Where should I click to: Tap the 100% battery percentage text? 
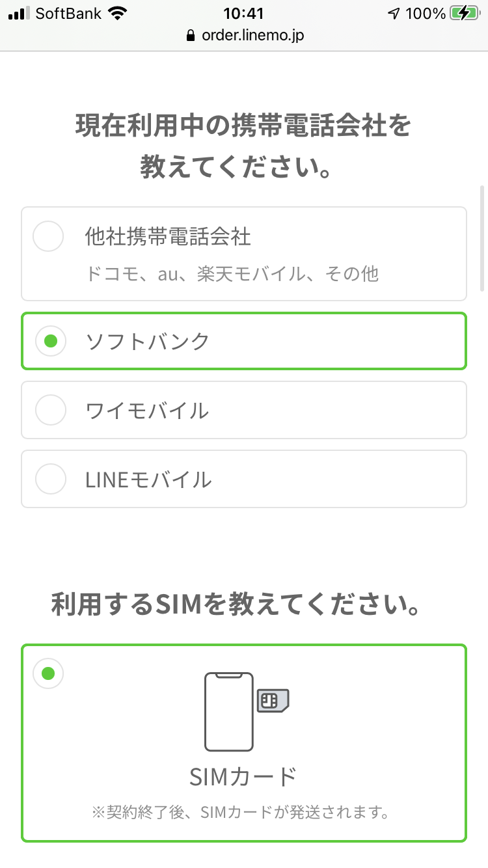[x=426, y=14]
